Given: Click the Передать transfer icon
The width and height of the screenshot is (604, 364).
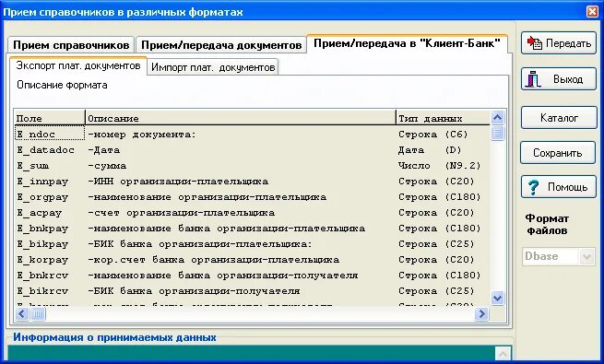Looking at the screenshot, I should pyautogui.click(x=535, y=43).
